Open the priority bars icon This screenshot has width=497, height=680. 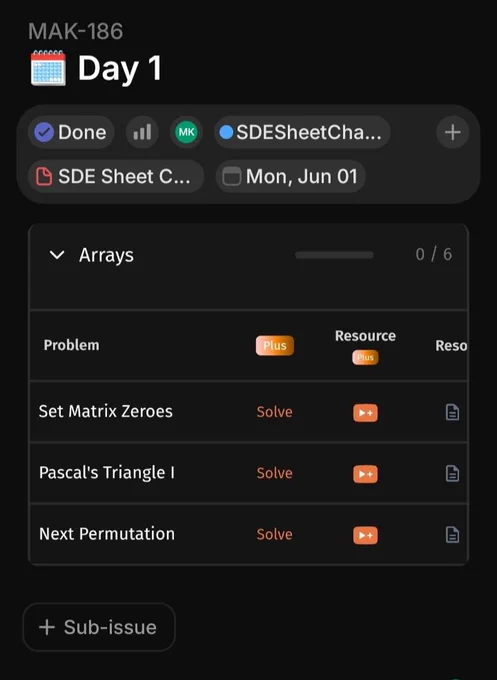pos(142,132)
